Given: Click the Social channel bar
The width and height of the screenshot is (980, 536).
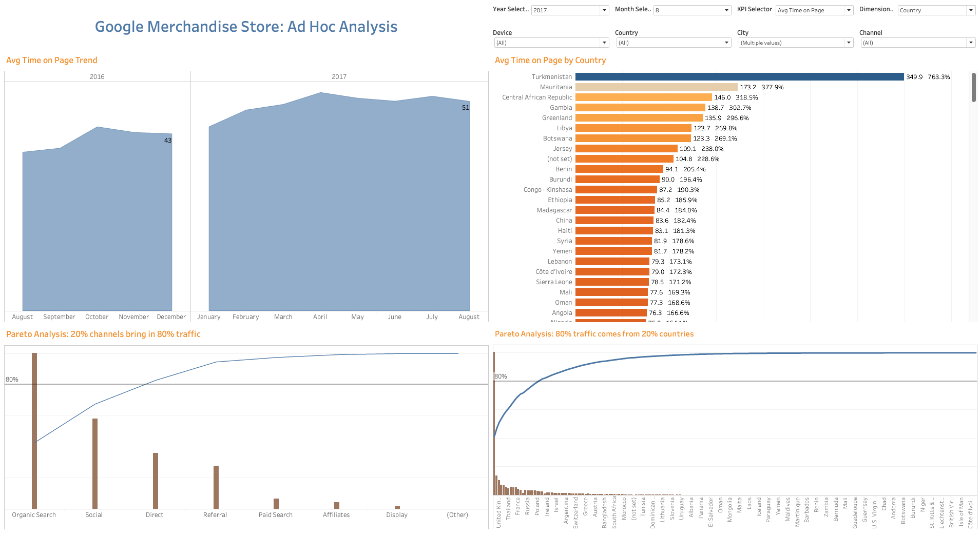Looking at the screenshot, I should click(95, 463).
